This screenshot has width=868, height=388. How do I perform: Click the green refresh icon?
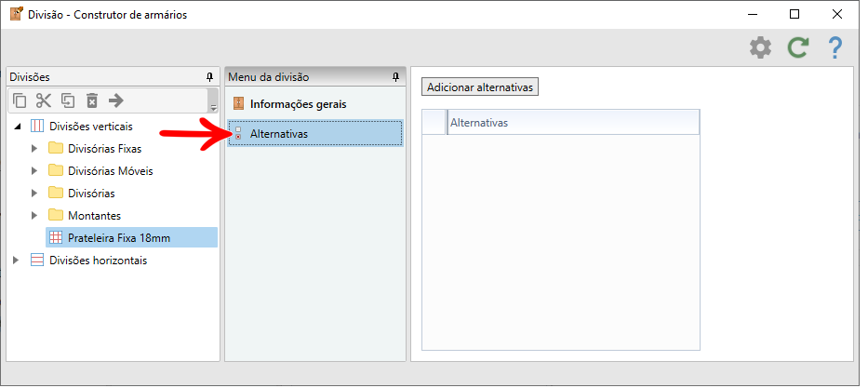[x=797, y=48]
